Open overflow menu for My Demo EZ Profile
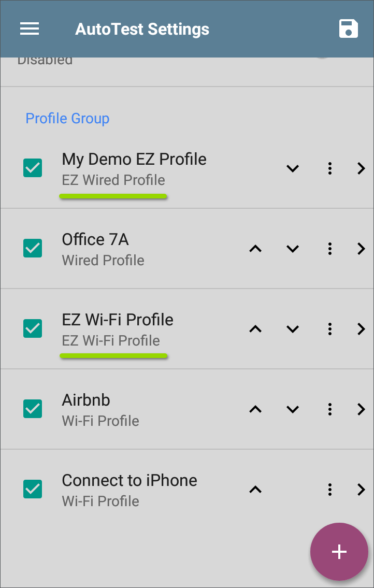This screenshot has width=374, height=588. click(330, 168)
